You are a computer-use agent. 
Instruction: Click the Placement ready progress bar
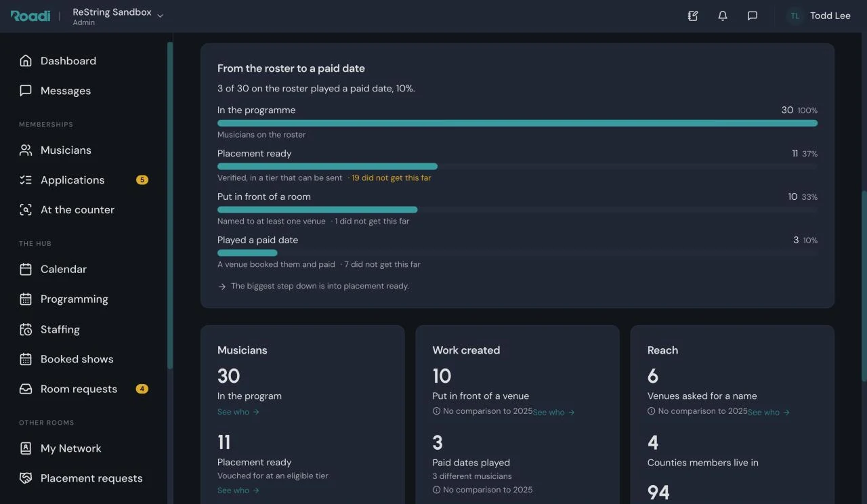(x=517, y=167)
